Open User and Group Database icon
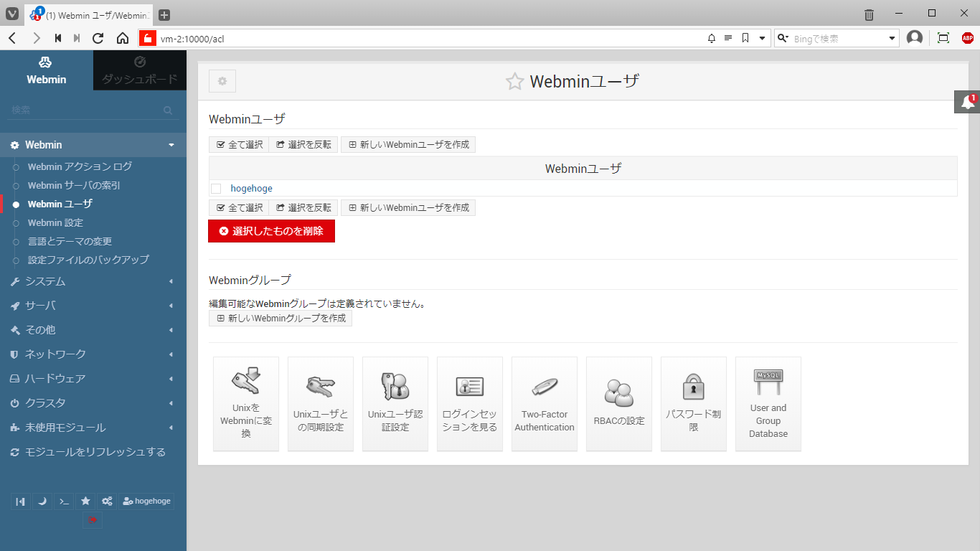This screenshot has width=980, height=551. coord(768,404)
